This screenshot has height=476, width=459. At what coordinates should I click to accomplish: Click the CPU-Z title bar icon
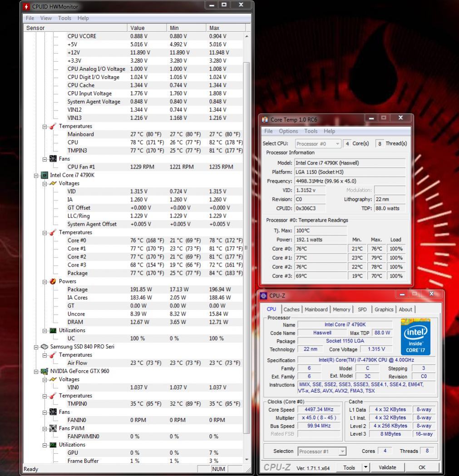(x=263, y=296)
